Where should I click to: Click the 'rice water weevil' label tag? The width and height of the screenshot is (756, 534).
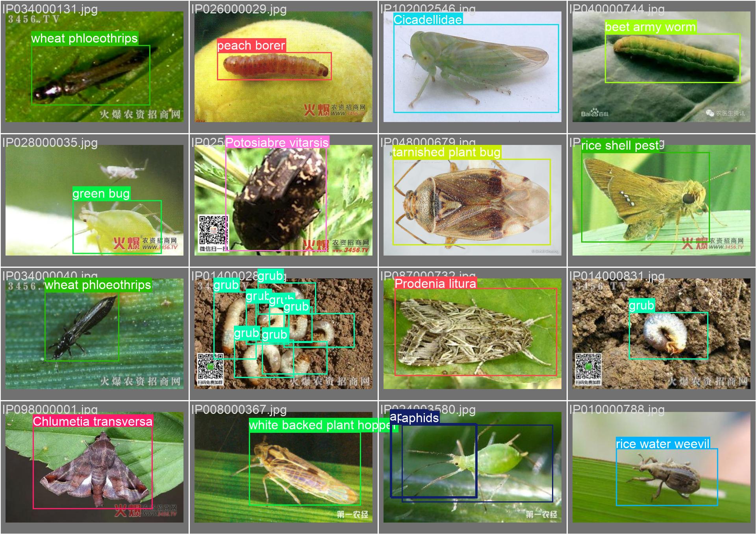(663, 444)
